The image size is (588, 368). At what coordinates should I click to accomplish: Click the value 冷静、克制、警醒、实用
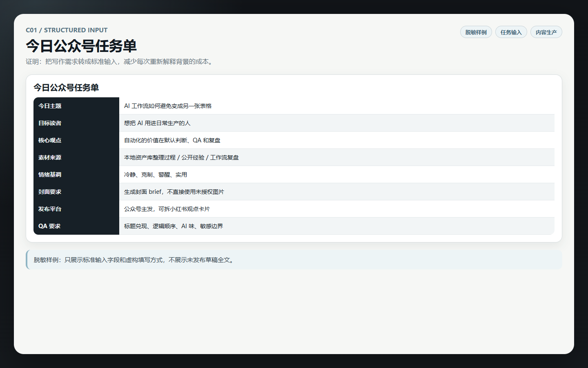click(x=156, y=175)
